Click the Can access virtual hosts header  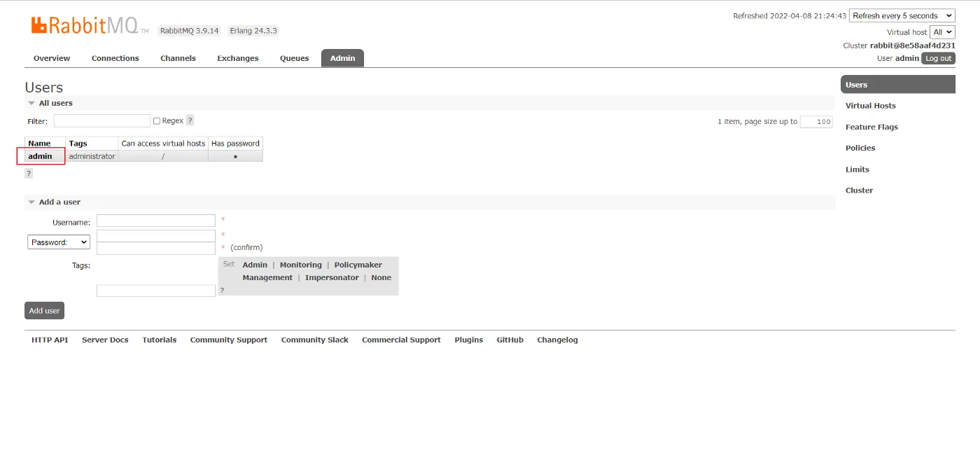pyautogui.click(x=163, y=143)
